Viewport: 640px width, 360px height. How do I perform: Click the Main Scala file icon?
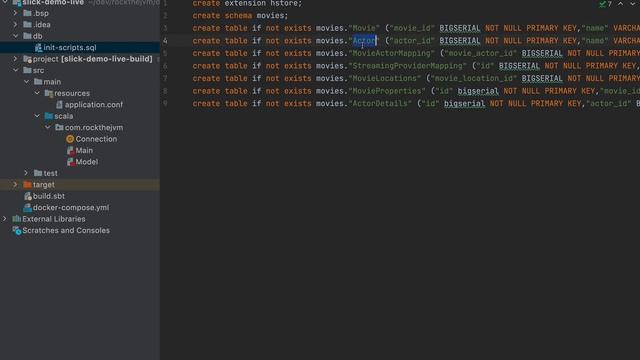(70, 151)
